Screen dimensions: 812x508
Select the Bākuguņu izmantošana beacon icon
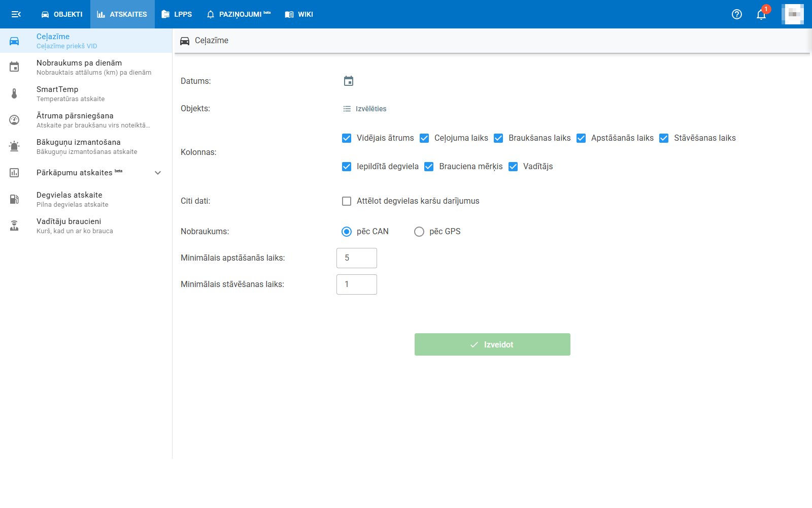(14, 146)
